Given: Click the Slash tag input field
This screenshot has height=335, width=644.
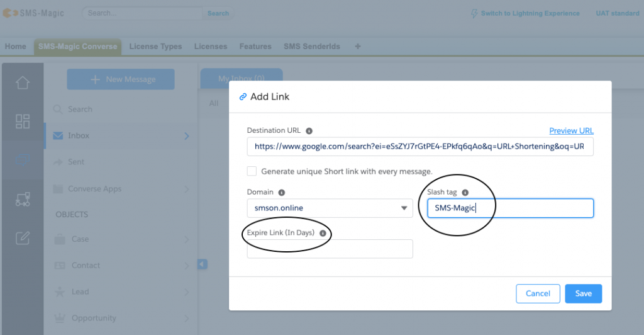Looking at the screenshot, I should pos(511,208).
